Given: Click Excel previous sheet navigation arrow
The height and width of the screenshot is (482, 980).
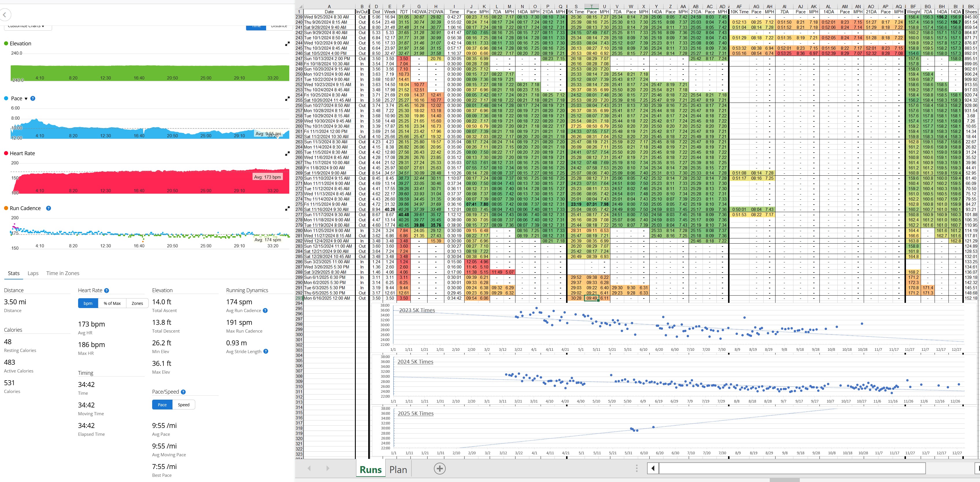Looking at the screenshot, I should 309,468.
